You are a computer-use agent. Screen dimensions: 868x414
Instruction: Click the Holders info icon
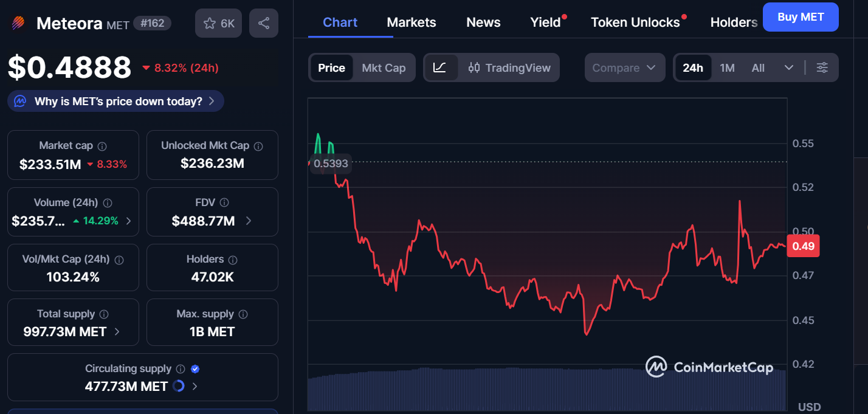pos(233,260)
